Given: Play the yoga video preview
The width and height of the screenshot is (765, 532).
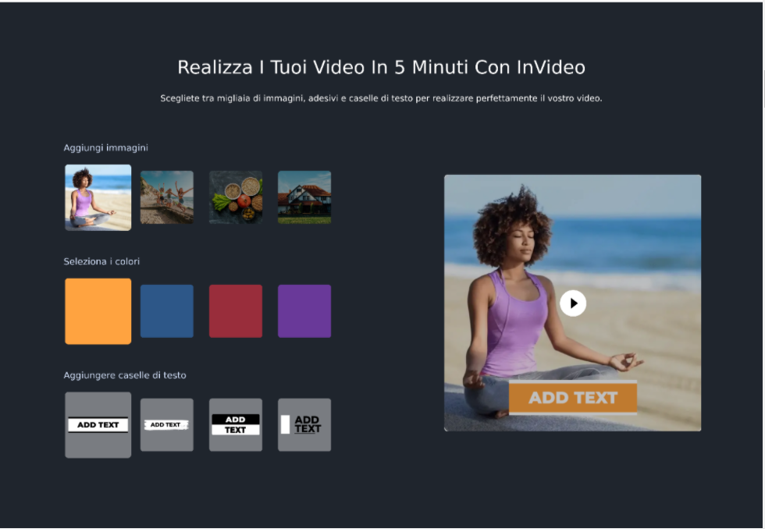Looking at the screenshot, I should tap(573, 303).
